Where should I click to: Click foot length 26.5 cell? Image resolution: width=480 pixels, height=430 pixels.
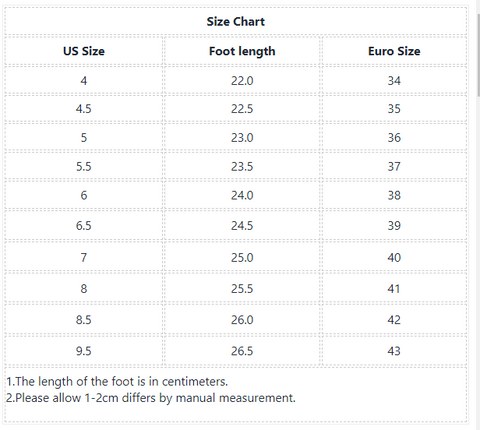click(242, 351)
